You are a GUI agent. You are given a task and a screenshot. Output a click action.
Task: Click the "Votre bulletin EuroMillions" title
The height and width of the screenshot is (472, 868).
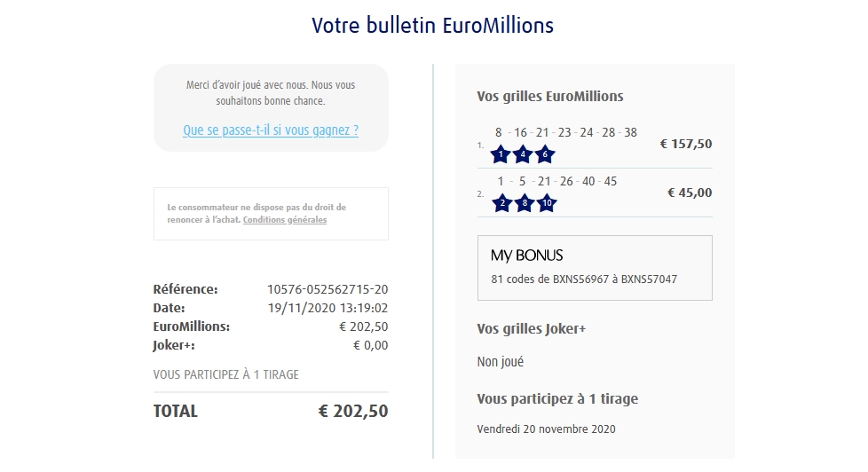[x=433, y=26]
